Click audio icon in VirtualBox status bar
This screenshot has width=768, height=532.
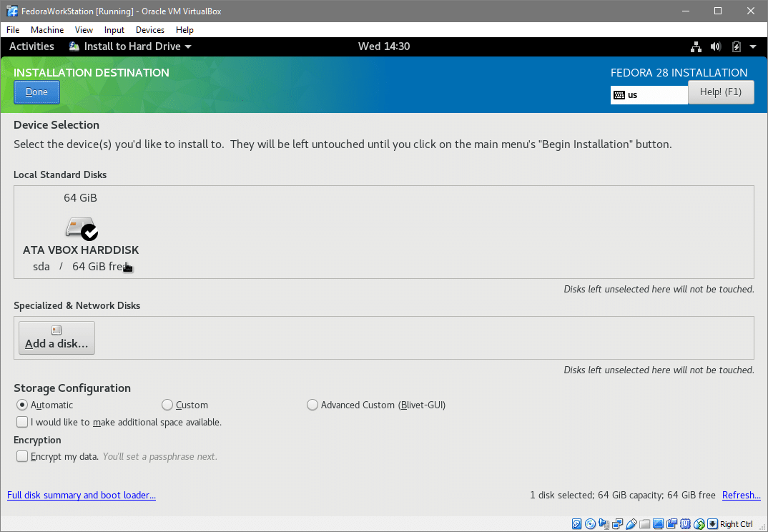pyautogui.click(x=604, y=523)
